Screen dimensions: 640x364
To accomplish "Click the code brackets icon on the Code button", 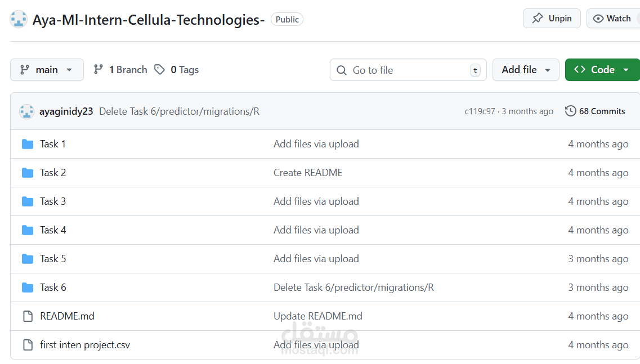I will [x=580, y=69].
